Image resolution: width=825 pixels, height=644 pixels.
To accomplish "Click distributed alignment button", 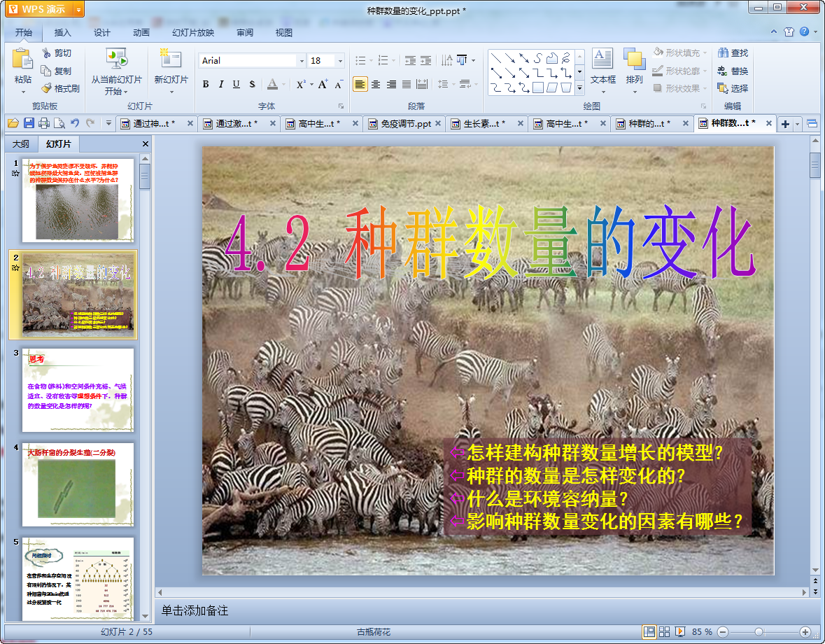I will click(x=422, y=84).
